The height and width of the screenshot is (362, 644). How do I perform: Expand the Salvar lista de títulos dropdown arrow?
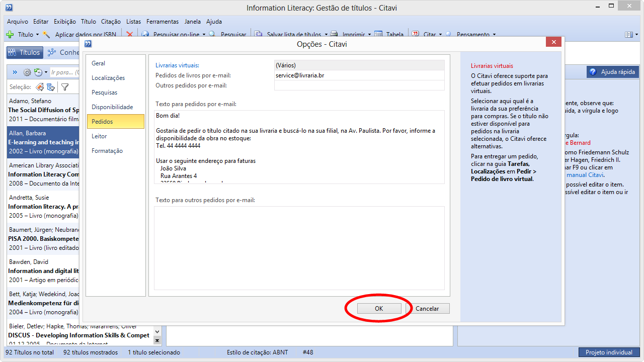click(326, 35)
